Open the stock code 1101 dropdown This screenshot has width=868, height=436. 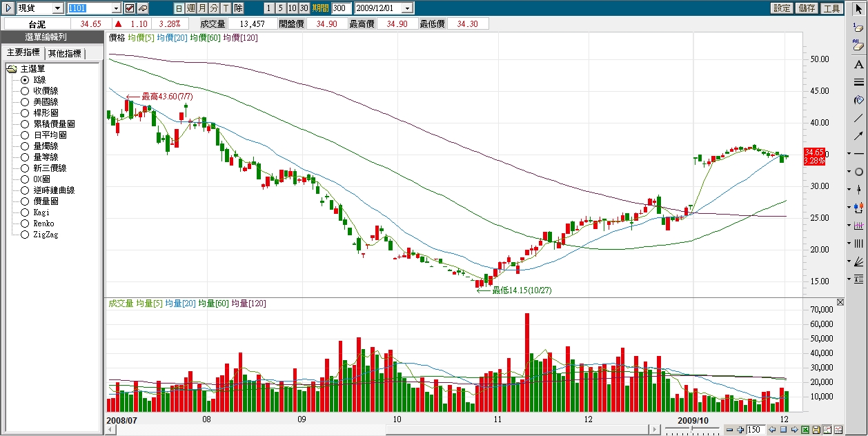(115, 8)
